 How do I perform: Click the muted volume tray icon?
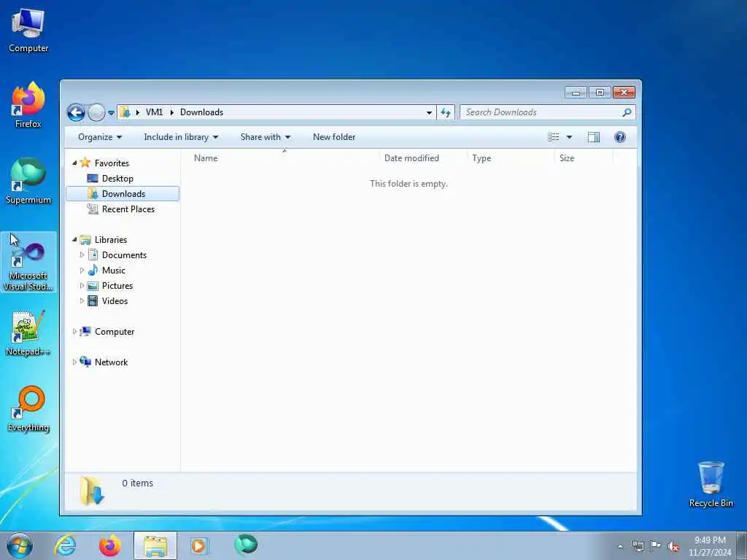pyautogui.click(x=673, y=546)
